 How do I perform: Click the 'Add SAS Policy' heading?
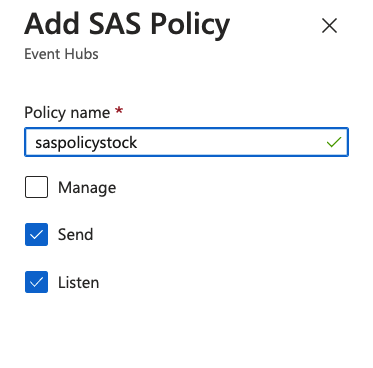pyautogui.click(x=127, y=24)
